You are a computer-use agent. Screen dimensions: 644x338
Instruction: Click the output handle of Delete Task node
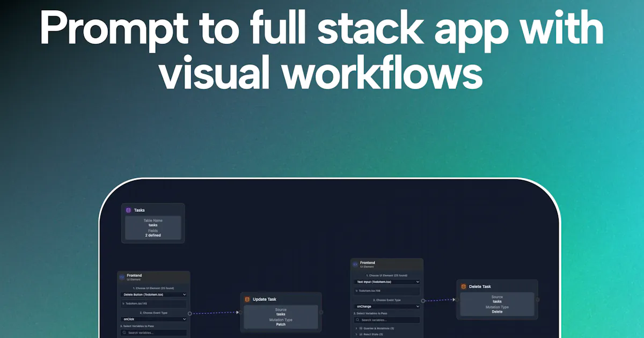coord(538,299)
